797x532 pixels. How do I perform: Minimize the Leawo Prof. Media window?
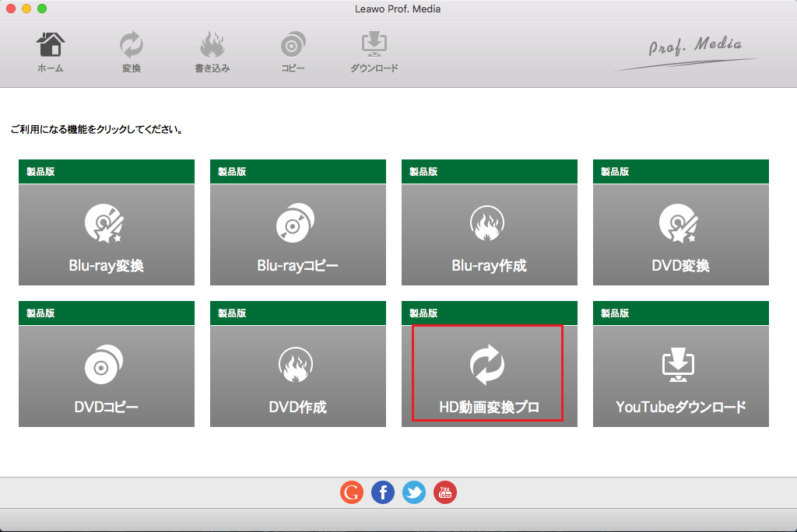(x=26, y=9)
